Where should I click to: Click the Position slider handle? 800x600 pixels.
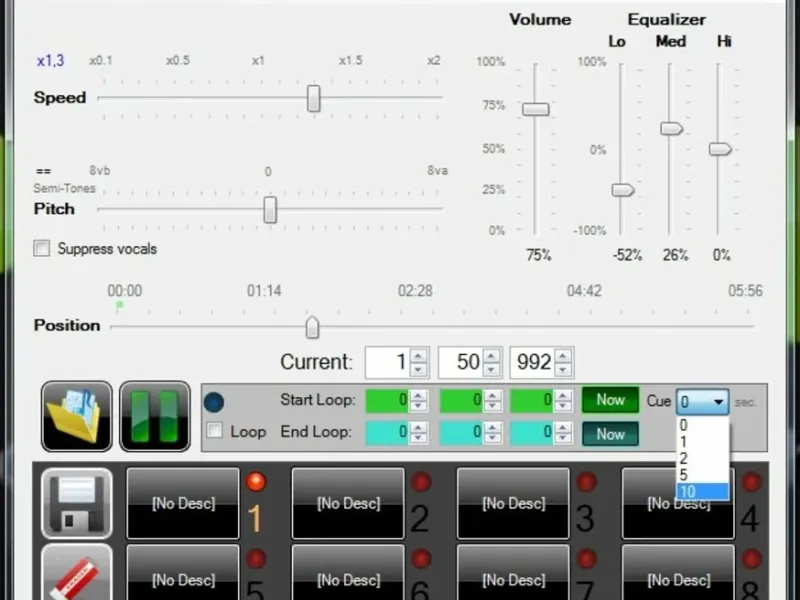[x=312, y=327]
